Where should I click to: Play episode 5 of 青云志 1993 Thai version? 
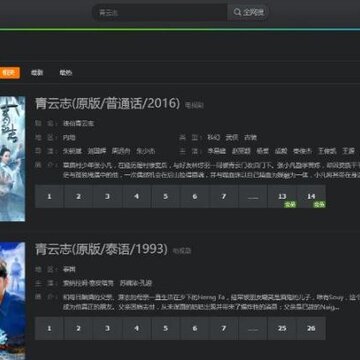(x=166, y=328)
